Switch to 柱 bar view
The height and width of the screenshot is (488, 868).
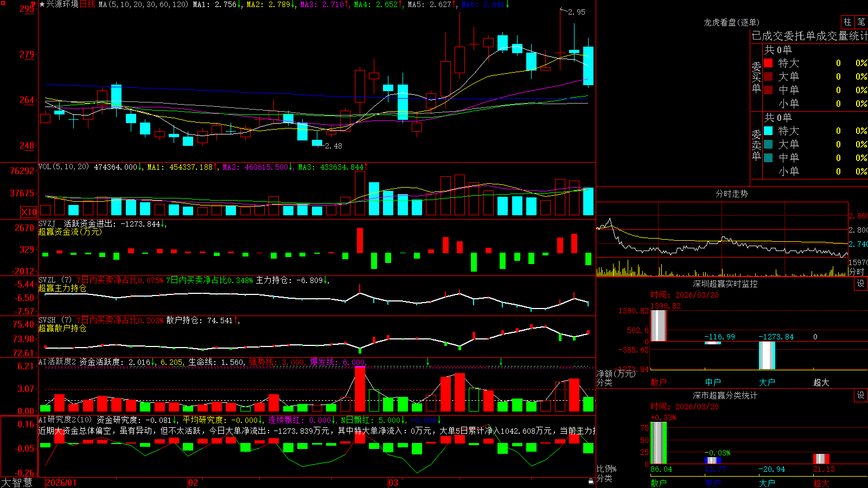(x=847, y=22)
